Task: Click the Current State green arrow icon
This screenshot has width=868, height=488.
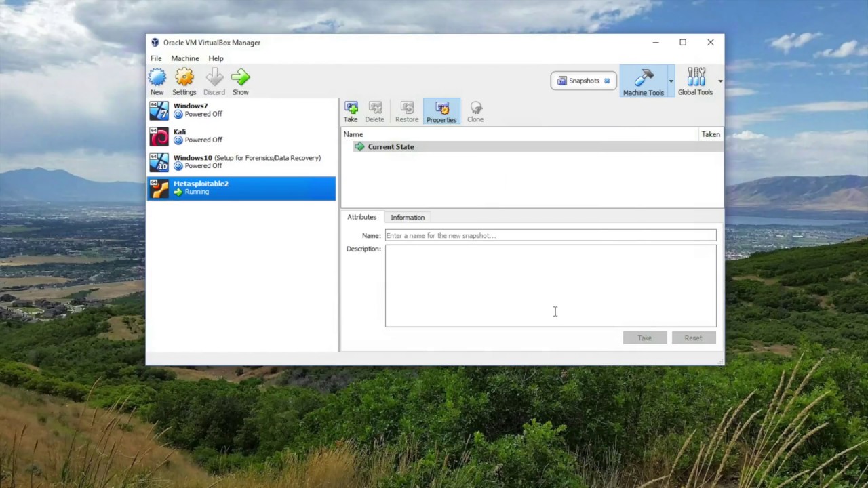Action: click(359, 146)
